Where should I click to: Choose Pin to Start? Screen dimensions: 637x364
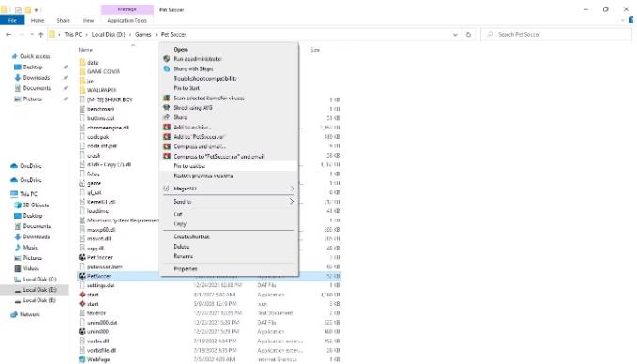[x=187, y=88]
